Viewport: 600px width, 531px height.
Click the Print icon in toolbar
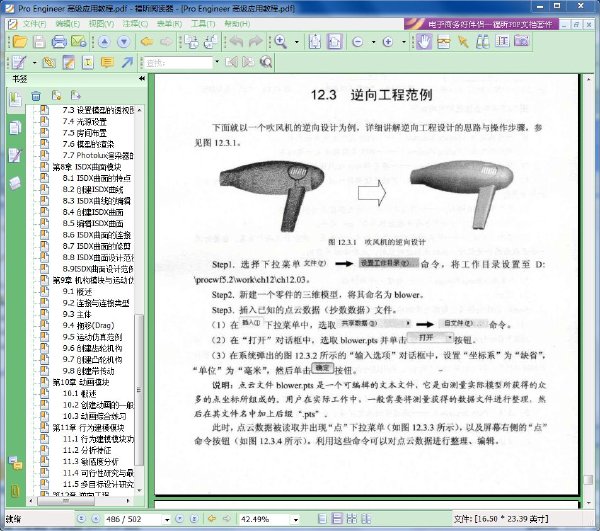tap(59, 42)
